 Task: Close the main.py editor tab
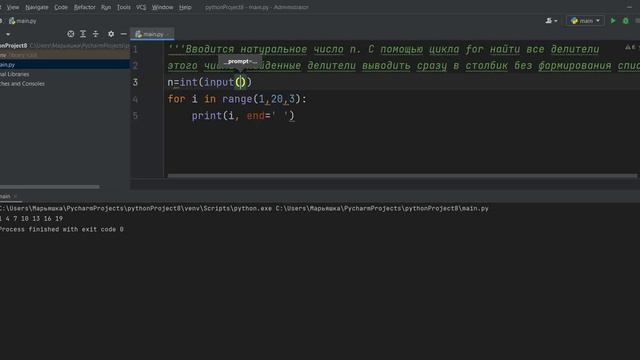coord(168,34)
